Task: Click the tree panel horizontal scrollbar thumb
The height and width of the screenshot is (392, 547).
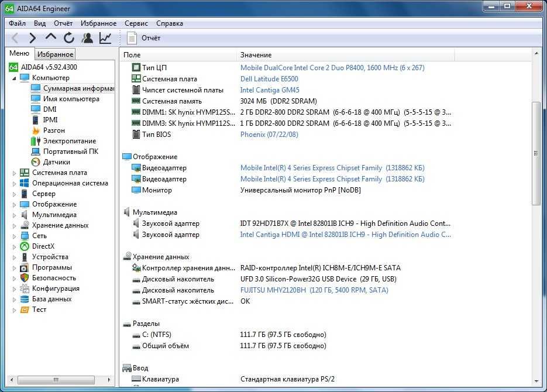Action: pyautogui.click(x=56, y=380)
